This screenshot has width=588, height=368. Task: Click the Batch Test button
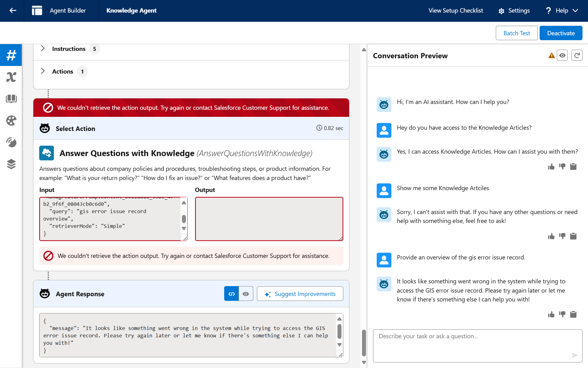516,33
